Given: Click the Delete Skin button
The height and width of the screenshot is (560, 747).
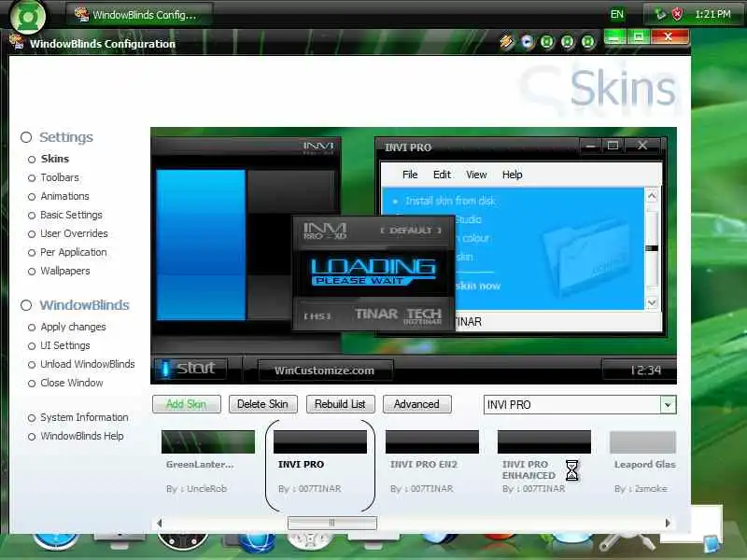Looking at the screenshot, I should 263,404.
